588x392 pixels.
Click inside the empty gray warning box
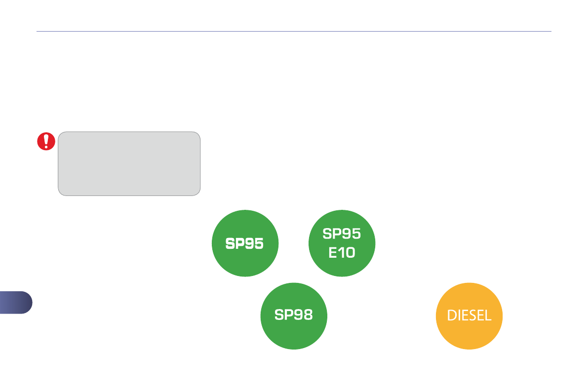pyautogui.click(x=129, y=163)
